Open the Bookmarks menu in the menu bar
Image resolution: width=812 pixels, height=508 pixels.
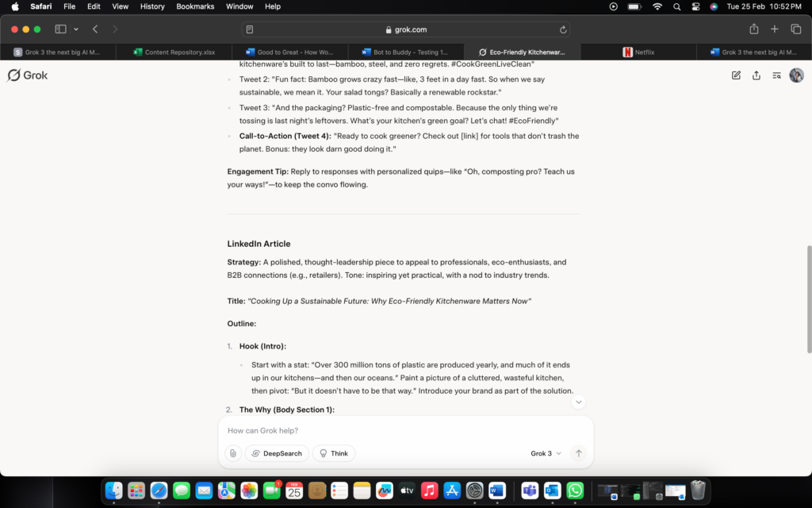point(195,6)
